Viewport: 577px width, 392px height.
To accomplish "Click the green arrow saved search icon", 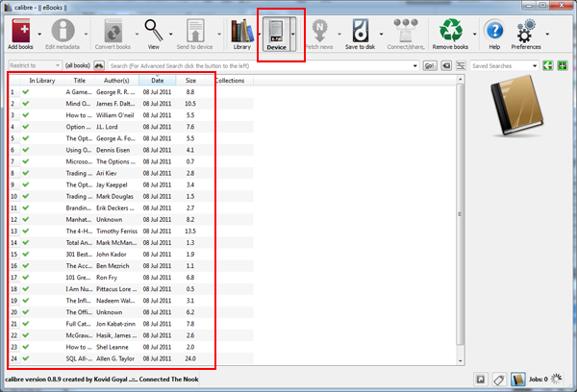I will coord(547,66).
